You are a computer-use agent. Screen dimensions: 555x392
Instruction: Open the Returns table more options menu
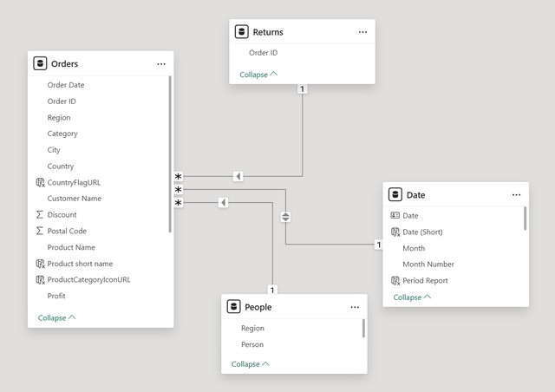tap(362, 32)
